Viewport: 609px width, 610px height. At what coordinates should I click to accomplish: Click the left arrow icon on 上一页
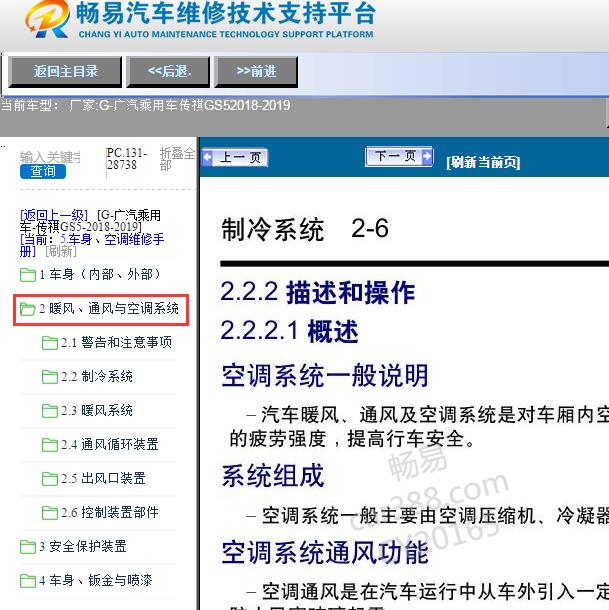(207, 158)
